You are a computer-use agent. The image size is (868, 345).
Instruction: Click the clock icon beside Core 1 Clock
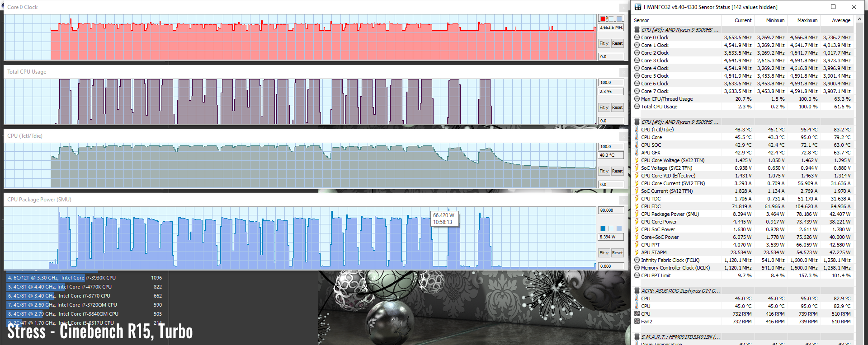click(637, 45)
